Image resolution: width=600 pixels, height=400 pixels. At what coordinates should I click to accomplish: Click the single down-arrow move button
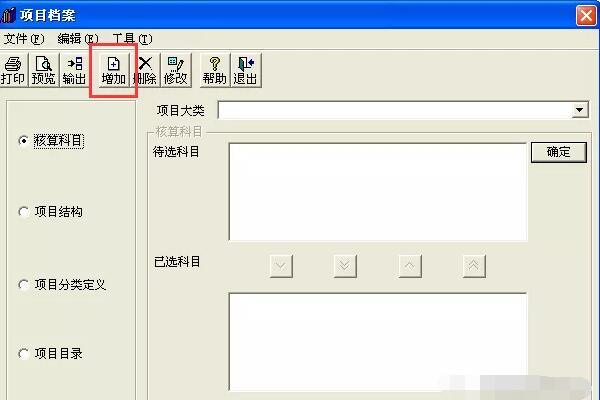281,266
